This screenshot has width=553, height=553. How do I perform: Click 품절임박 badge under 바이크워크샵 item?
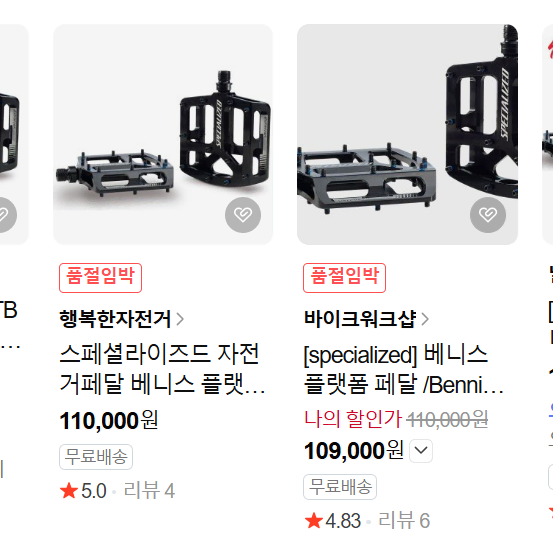pos(345,278)
